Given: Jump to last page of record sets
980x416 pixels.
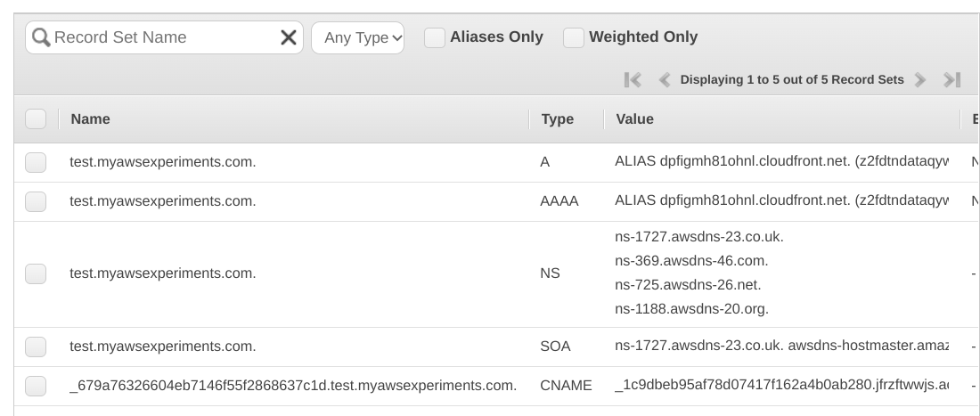Looking at the screenshot, I should coord(951,80).
